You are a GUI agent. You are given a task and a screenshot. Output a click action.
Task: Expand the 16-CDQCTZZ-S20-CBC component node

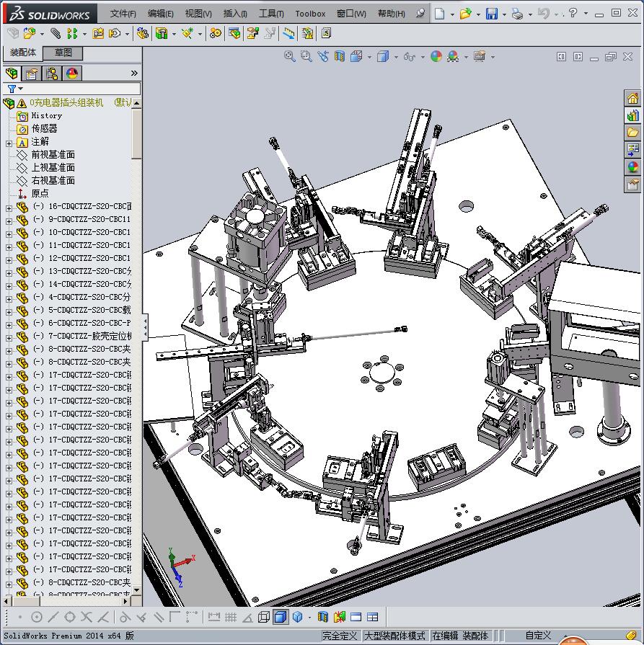(x=9, y=207)
